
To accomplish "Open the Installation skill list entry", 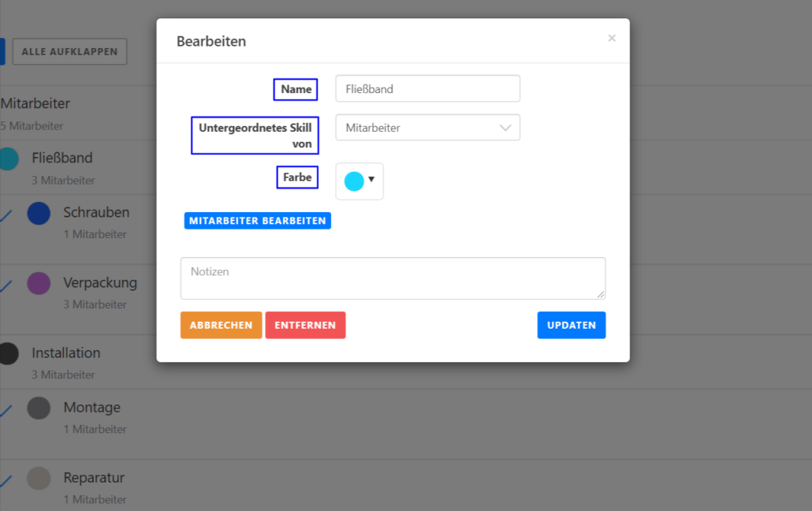I will (x=66, y=353).
